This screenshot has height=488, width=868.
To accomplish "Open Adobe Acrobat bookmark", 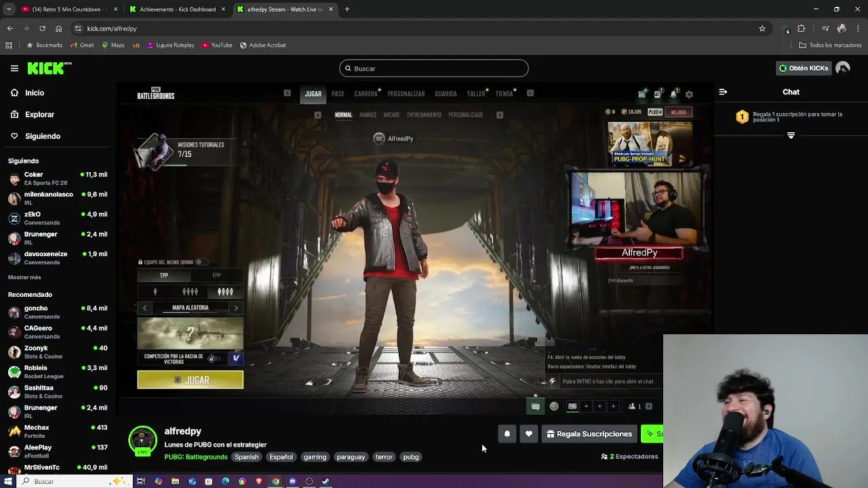I will click(x=262, y=45).
